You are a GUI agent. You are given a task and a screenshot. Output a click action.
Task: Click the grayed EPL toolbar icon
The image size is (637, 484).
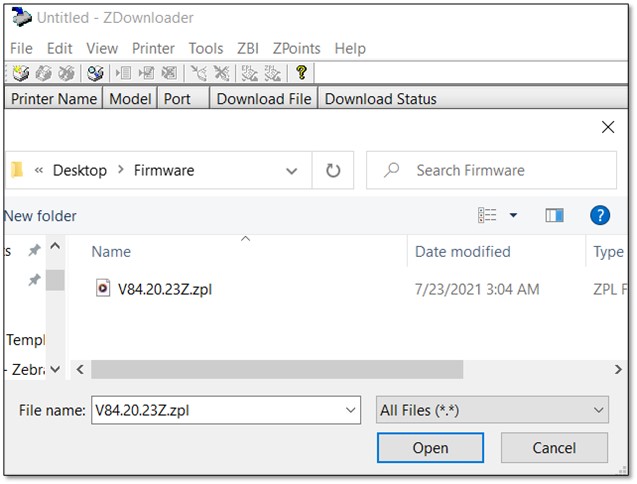[249, 73]
